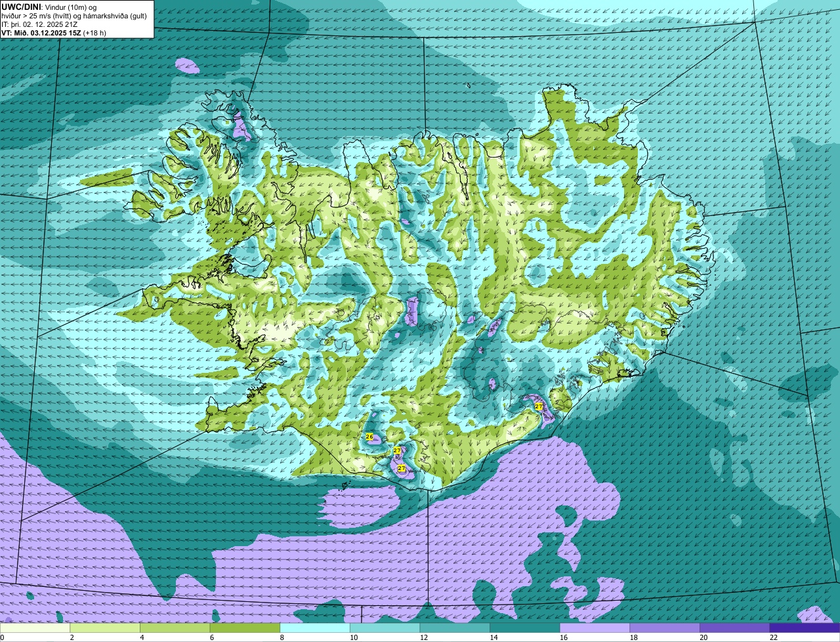
Task: Click the easternmost yellow '27' gust label
Action: tap(539, 407)
